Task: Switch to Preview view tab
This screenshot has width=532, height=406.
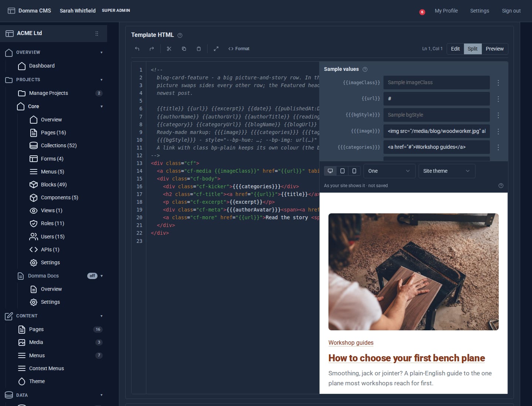Action: 495,49
